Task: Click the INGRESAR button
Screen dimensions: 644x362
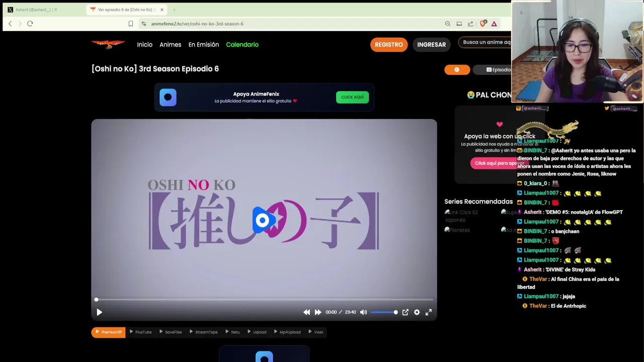Action: (431, 45)
